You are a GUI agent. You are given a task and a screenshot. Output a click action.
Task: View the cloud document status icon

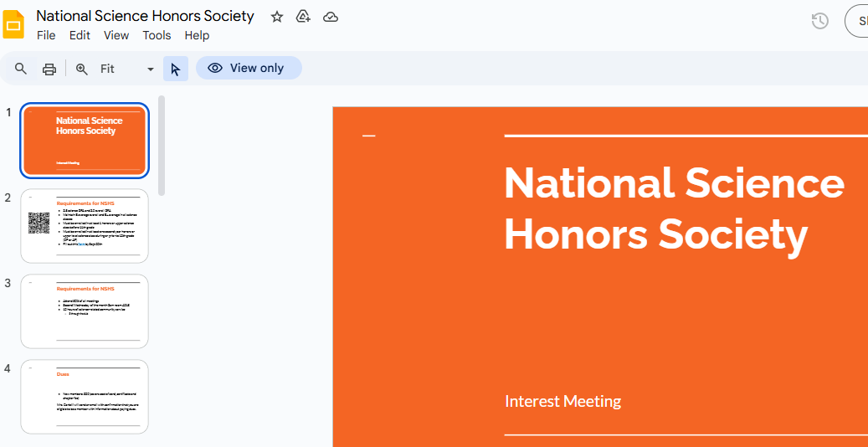331,17
